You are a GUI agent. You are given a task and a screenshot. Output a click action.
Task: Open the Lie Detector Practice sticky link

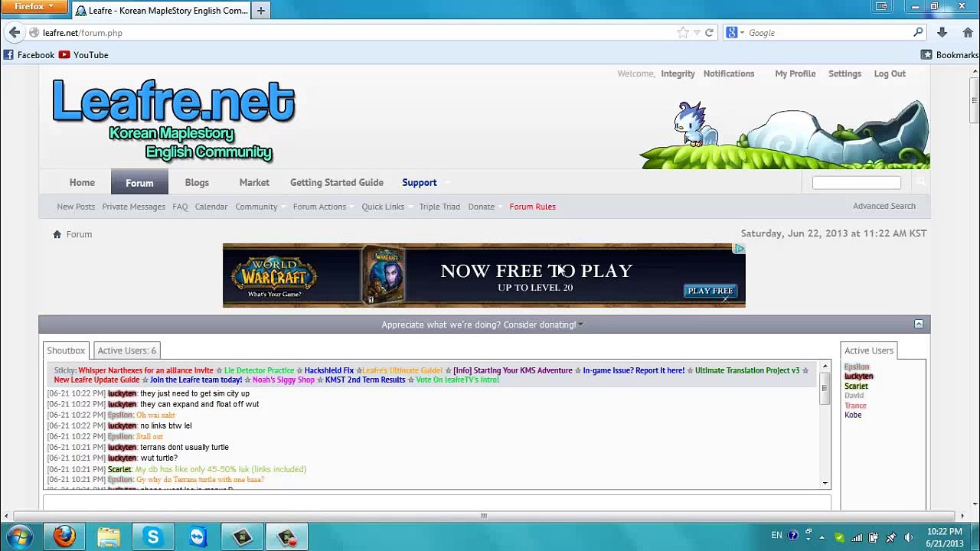tap(259, 370)
